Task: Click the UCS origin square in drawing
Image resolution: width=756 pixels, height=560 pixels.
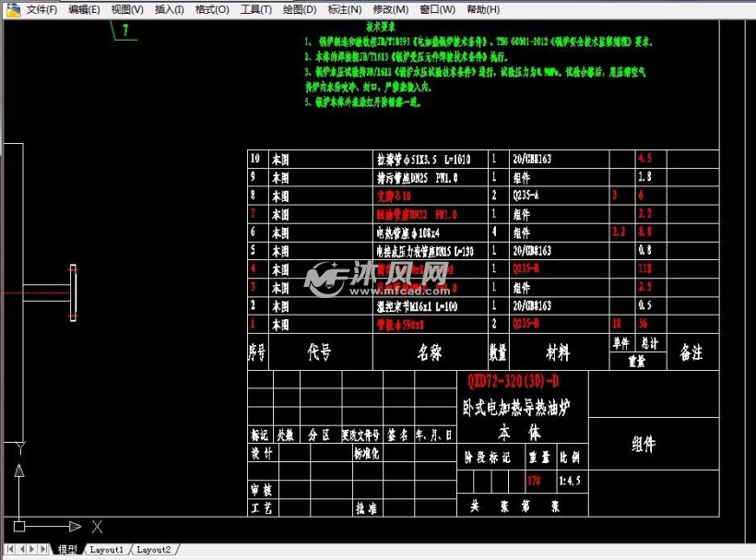Action: [18, 527]
